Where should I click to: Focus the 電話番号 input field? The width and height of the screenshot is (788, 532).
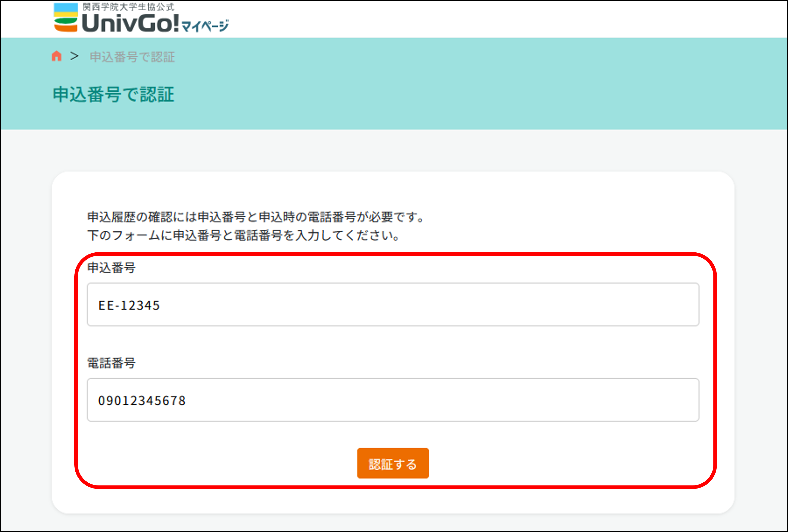click(393, 400)
